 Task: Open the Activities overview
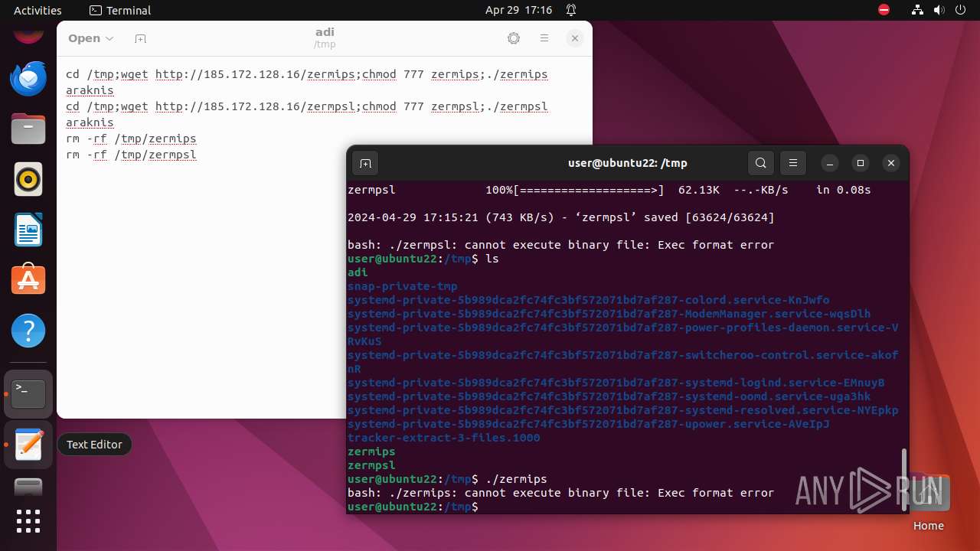pos(38,10)
